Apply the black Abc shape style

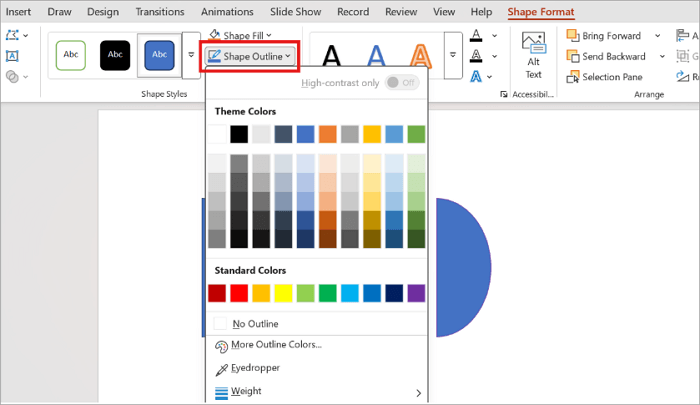[x=115, y=55]
